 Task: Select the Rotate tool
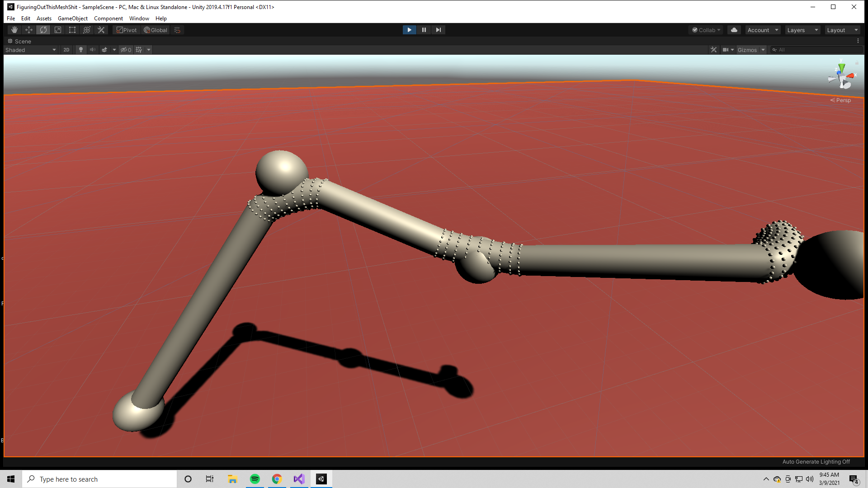click(x=43, y=30)
